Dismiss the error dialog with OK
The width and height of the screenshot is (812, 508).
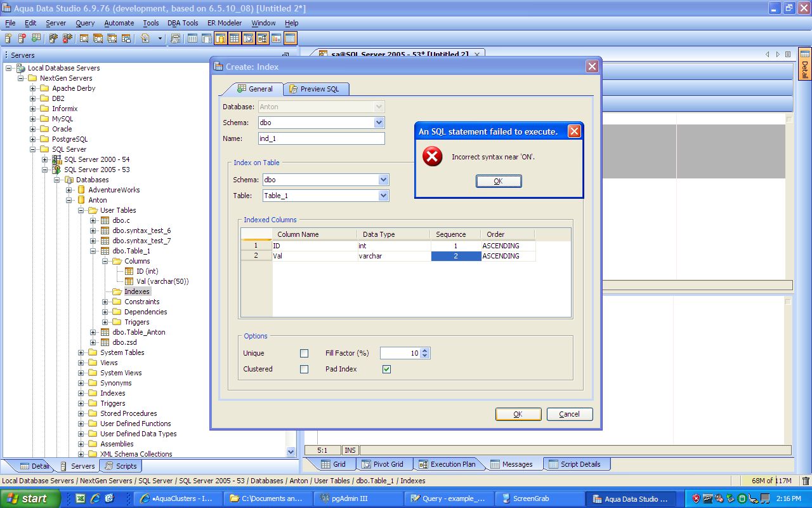click(499, 181)
